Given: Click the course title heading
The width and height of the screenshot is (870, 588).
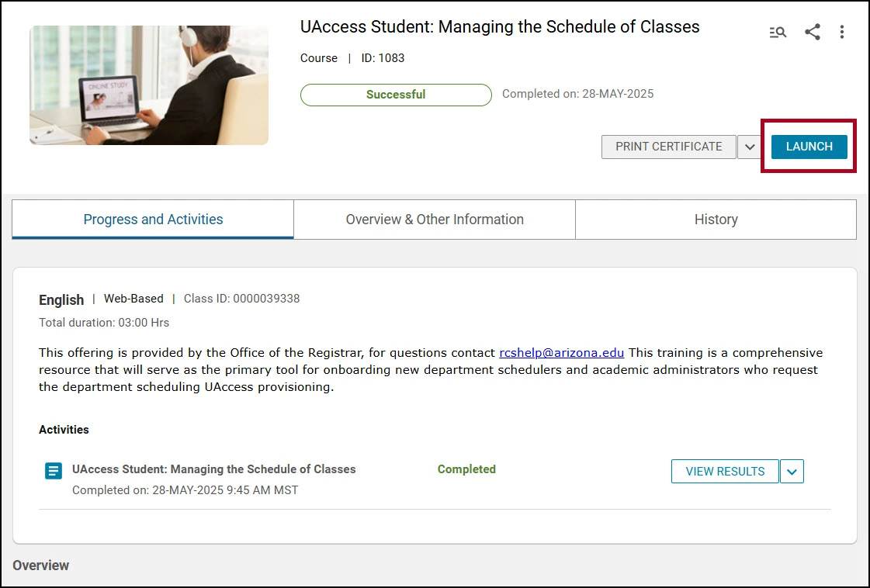Looking at the screenshot, I should point(500,26).
